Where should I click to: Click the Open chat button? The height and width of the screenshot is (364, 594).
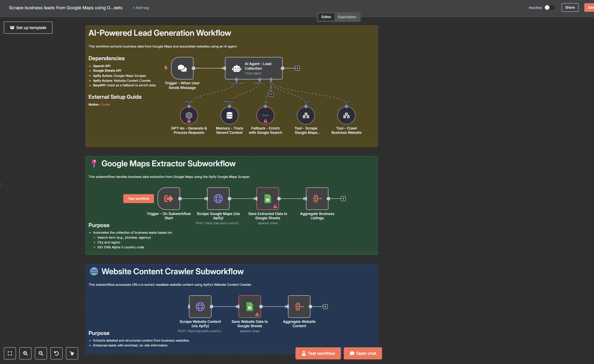click(363, 354)
